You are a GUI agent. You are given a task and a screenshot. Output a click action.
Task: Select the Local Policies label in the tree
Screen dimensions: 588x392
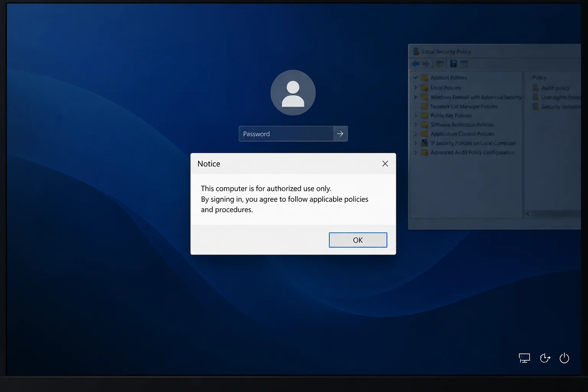tap(446, 88)
